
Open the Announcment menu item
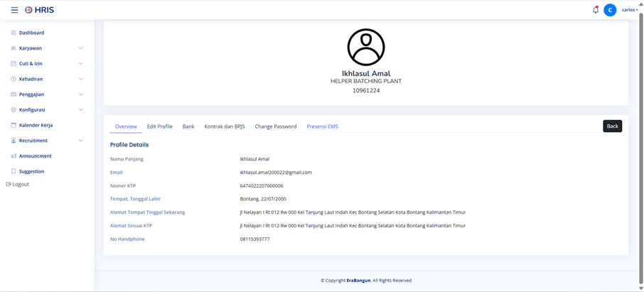click(x=36, y=156)
